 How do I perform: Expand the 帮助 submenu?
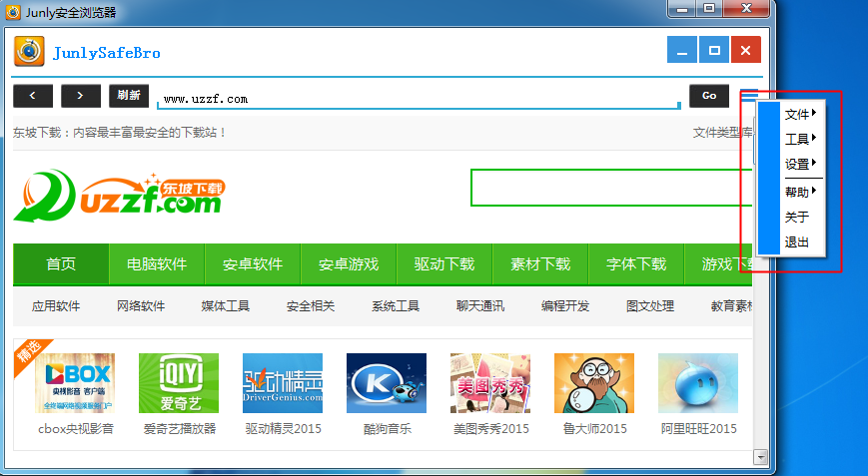(x=800, y=192)
